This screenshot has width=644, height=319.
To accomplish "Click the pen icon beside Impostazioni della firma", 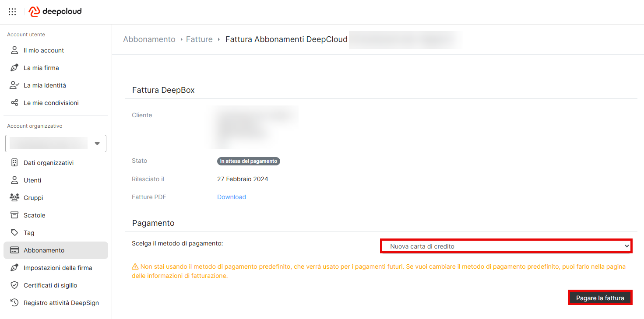I will pyautogui.click(x=14, y=268).
